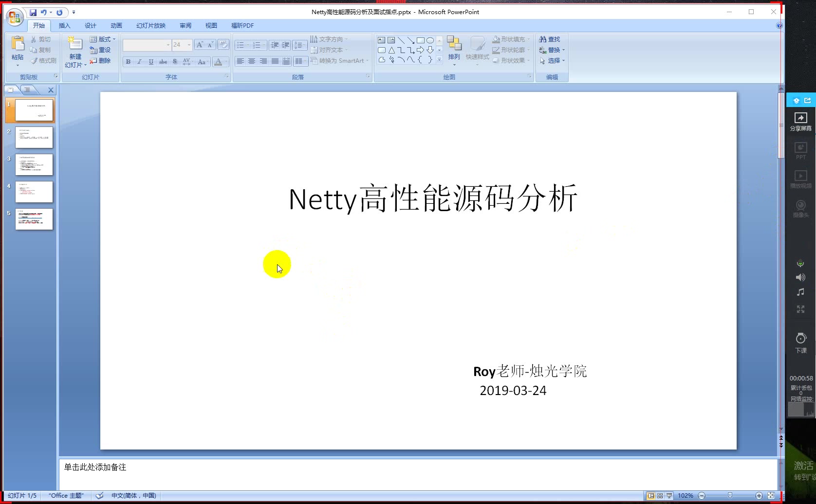Viewport: 816px width, 504px height.
Task: Align text to center
Action: (252, 61)
